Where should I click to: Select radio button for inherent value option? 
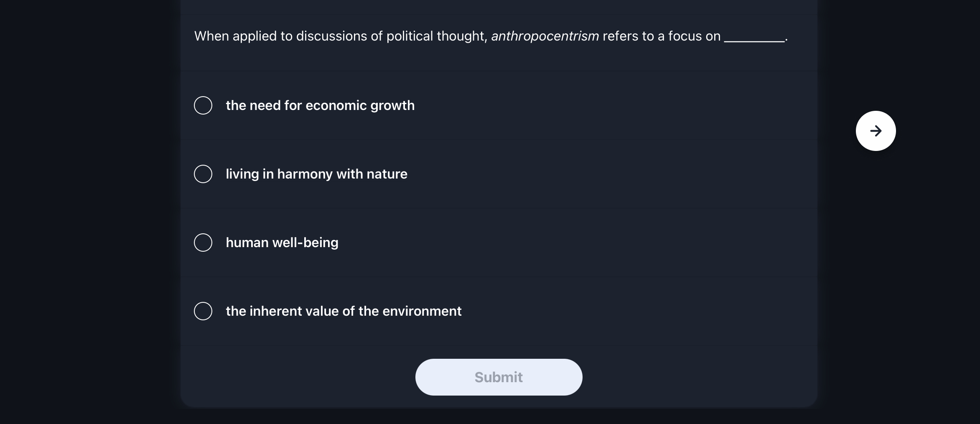coord(203,311)
